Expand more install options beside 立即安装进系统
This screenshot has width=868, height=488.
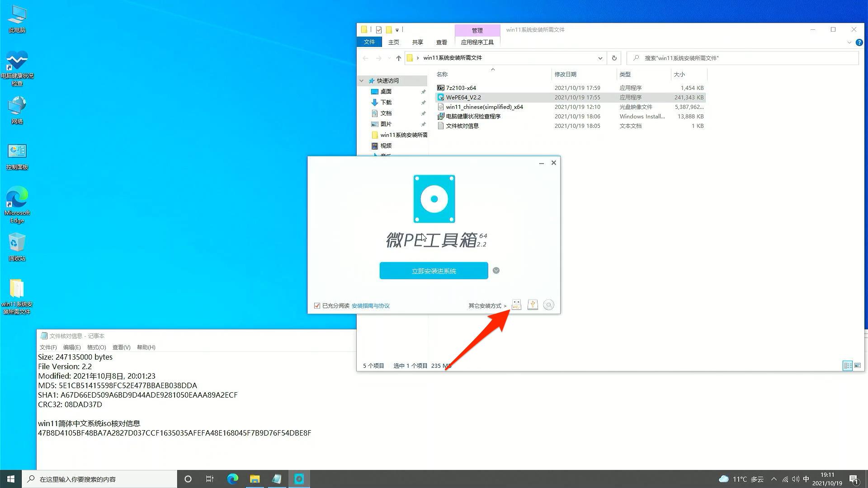pyautogui.click(x=495, y=270)
